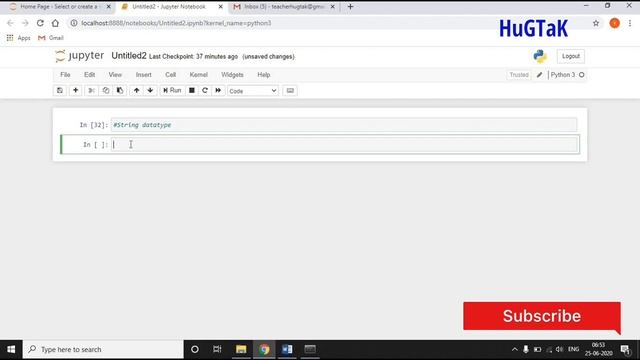This screenshot has width=640, height=360.
Task: Select the #String datatype cell
Action: tap(344, 125)
